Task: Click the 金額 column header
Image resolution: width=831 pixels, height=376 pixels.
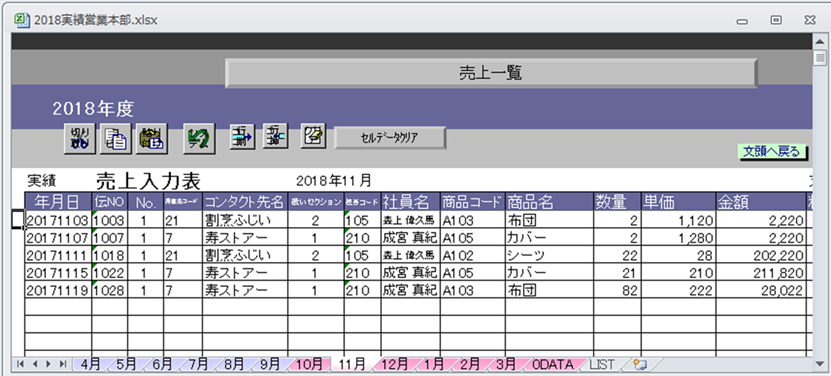Action: [761, 202]
